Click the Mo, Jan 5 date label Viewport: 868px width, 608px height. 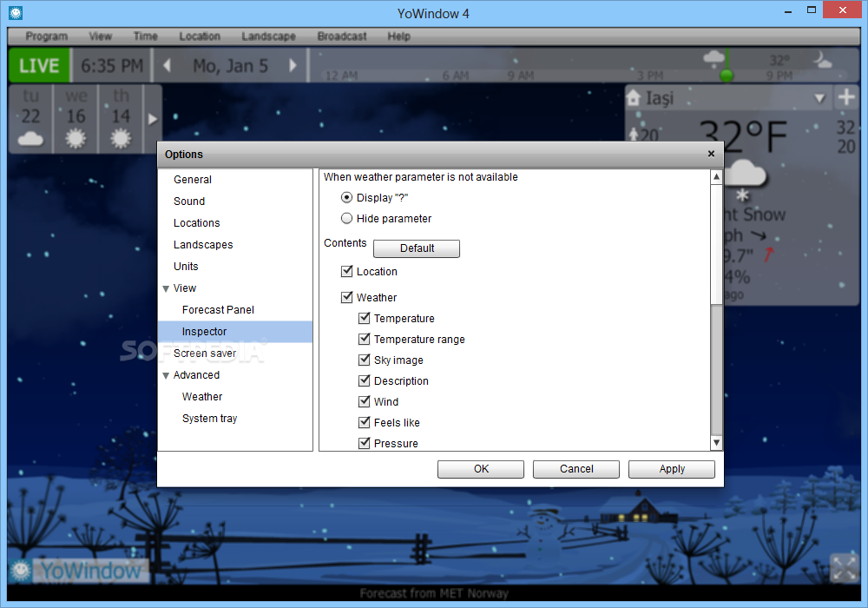click(x=230, y=66)
